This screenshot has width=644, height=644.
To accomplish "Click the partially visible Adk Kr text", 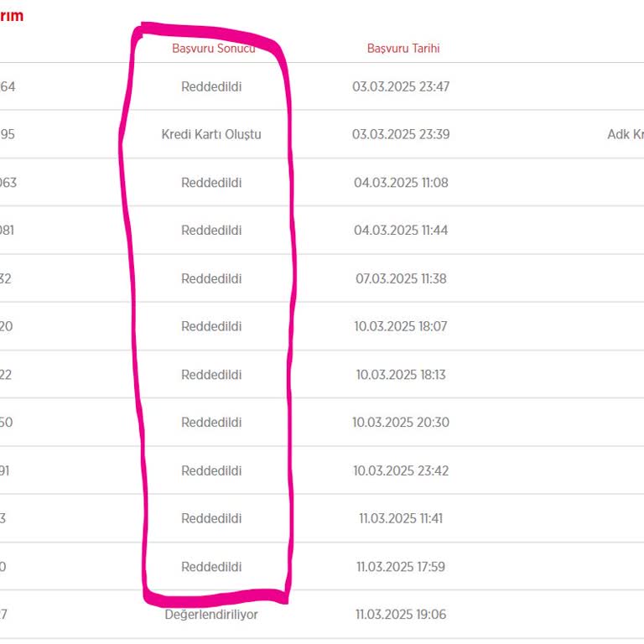I will 625,134.
